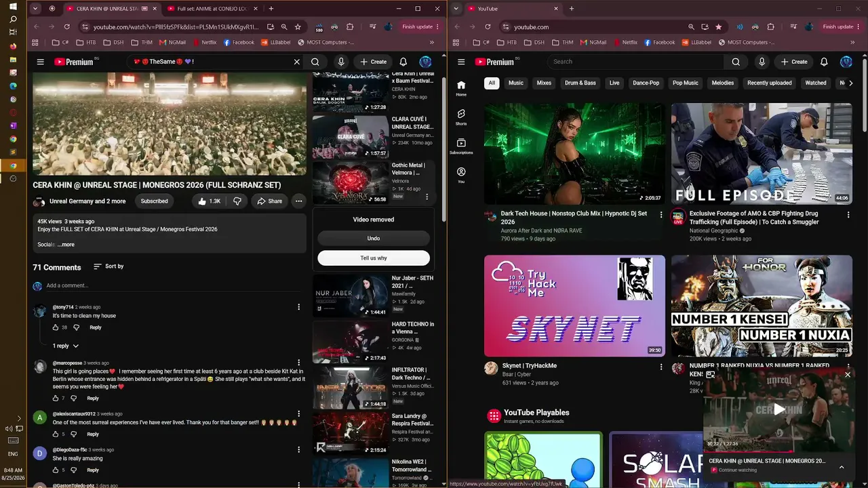Open the guide menu in the left YouTube window
868x488 pixels.
point(41,62)
